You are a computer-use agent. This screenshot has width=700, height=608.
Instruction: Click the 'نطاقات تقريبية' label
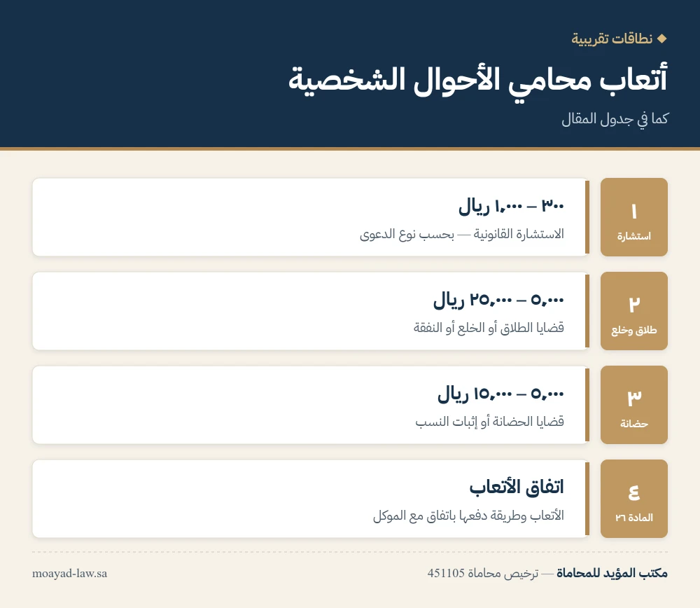[x=612, y=39]
